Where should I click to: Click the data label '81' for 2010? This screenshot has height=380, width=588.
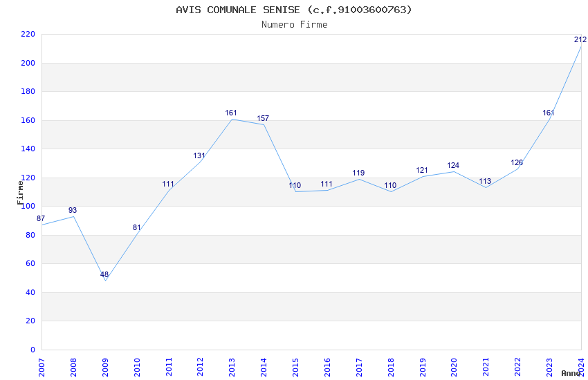pos(136,227)
